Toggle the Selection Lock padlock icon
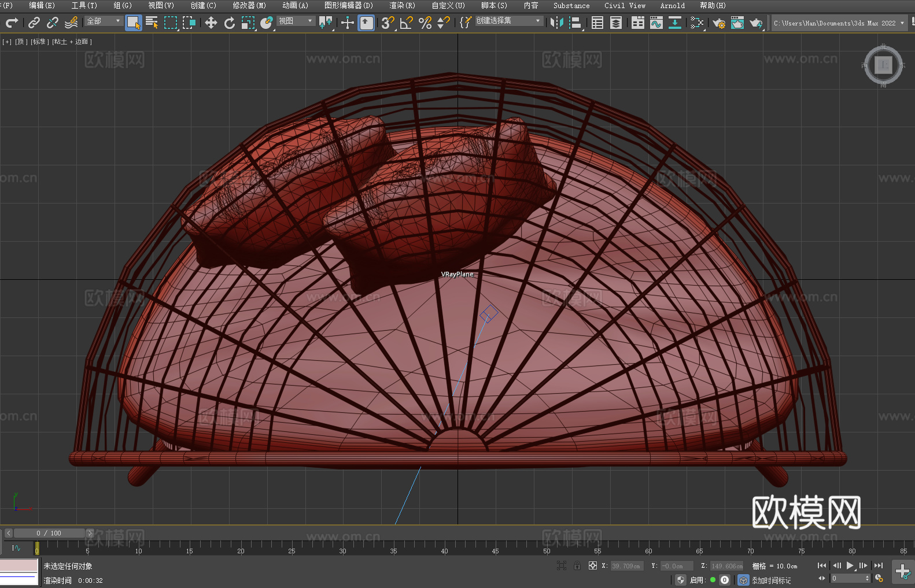Viewport: 915px width, 588px height. (577, 566)
